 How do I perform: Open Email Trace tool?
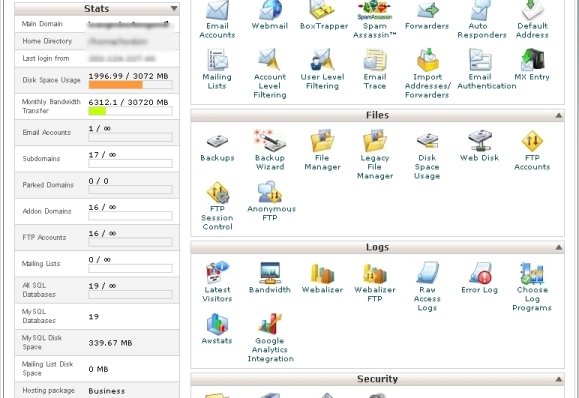pyautogui.click(x=374, y=69)
